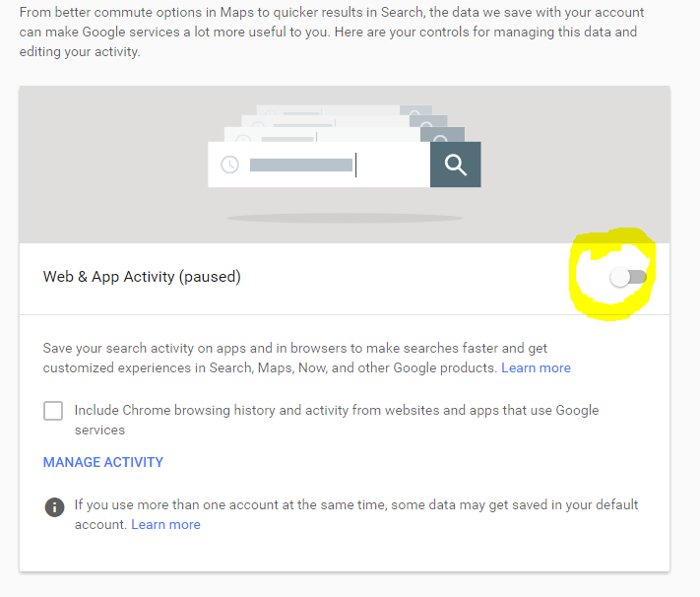
Task: Click the Web & App Activity (paused) heading
Action: (142, 277)
